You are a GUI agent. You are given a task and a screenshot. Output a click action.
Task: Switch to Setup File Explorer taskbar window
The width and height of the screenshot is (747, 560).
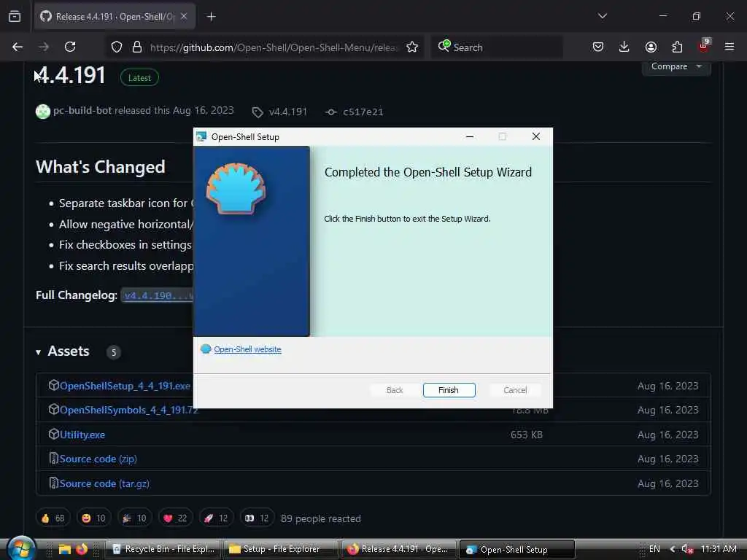point(281,549)
